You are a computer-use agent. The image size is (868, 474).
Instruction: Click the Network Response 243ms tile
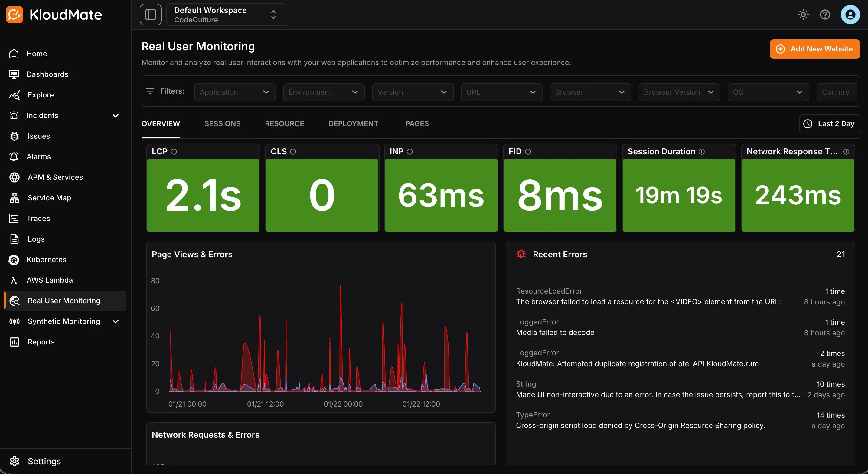click(798, 195)
